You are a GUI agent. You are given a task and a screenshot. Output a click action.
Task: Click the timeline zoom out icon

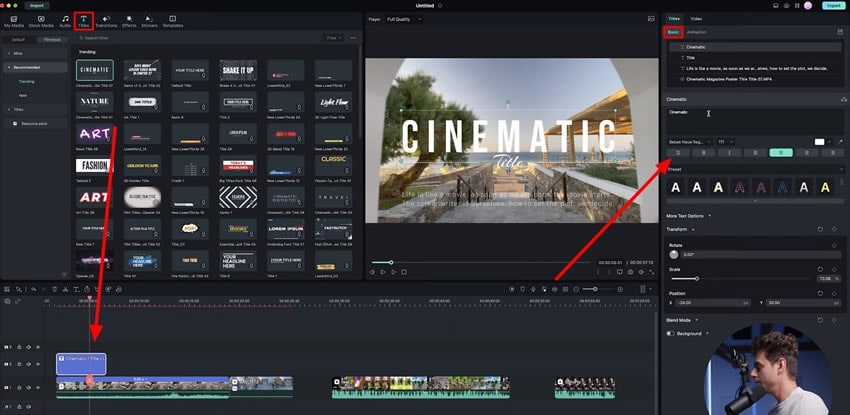[x=576, y=289]
